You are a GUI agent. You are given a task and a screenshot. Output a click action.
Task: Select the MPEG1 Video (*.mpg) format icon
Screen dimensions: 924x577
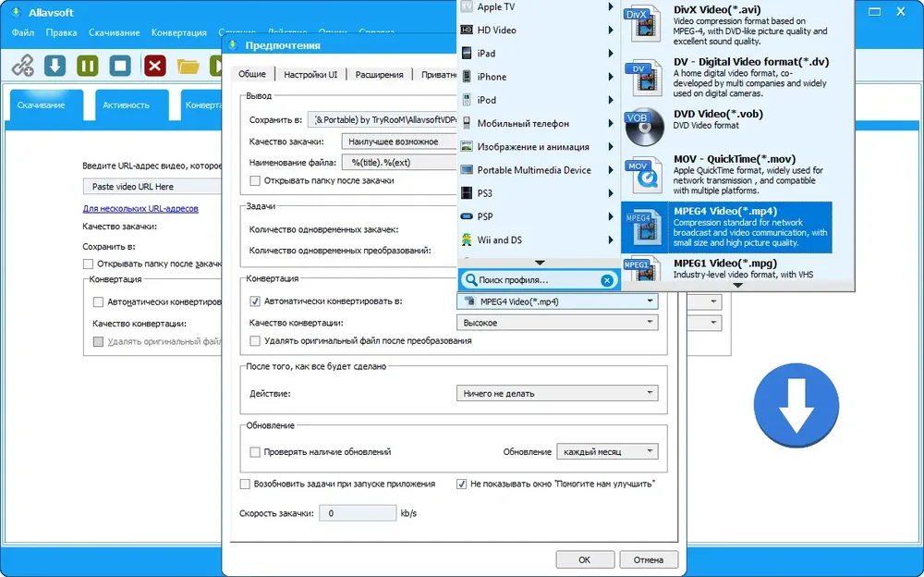[x=643, y=270]
